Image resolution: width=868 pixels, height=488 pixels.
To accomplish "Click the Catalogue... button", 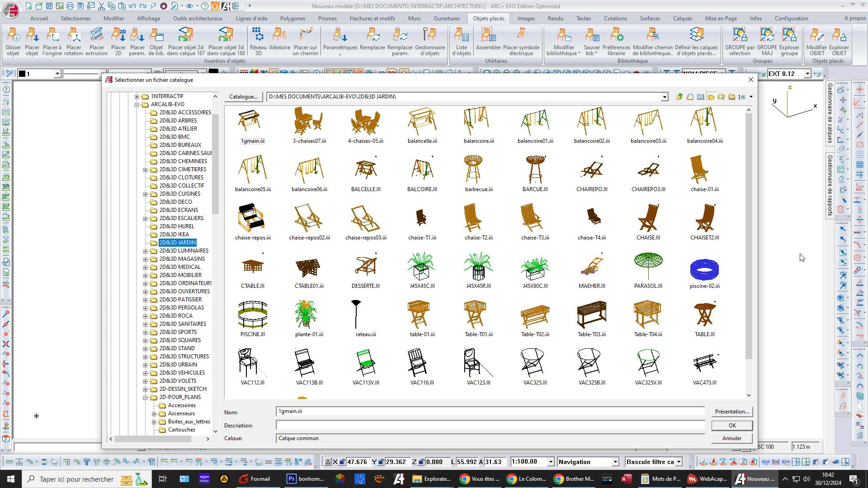I will click(x=243, y=97).
